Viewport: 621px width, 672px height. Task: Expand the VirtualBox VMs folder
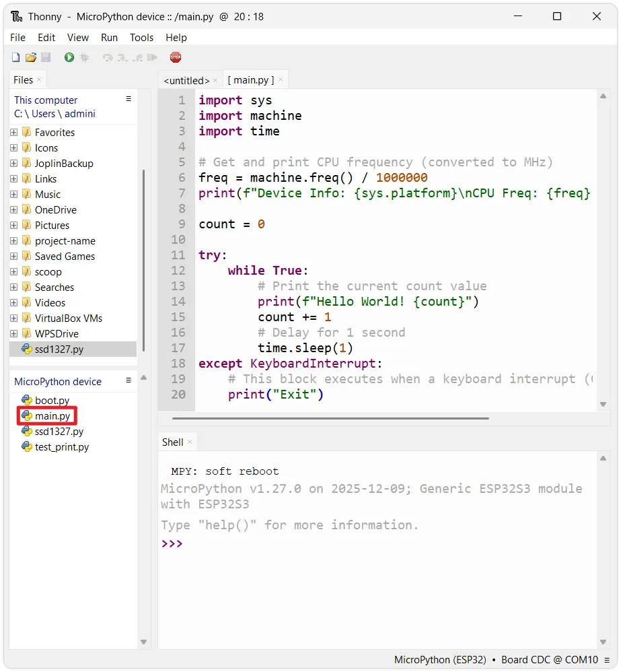[x=13, y=318]
